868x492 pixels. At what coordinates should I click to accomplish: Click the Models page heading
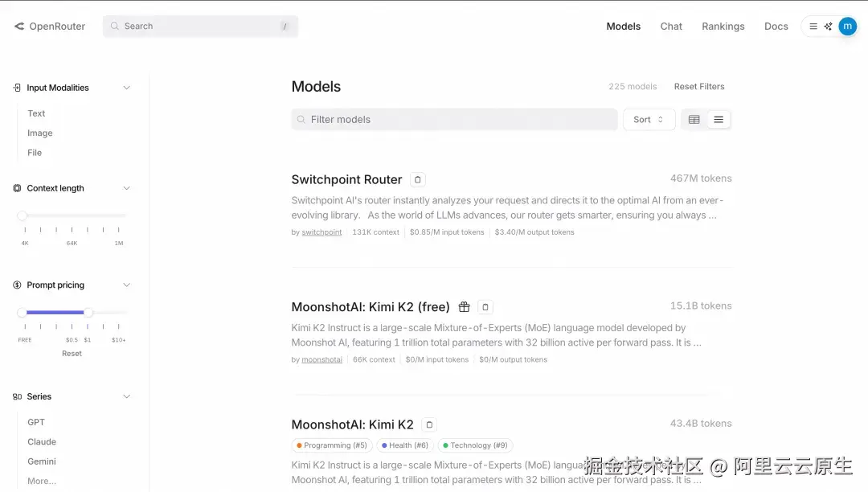316,87
